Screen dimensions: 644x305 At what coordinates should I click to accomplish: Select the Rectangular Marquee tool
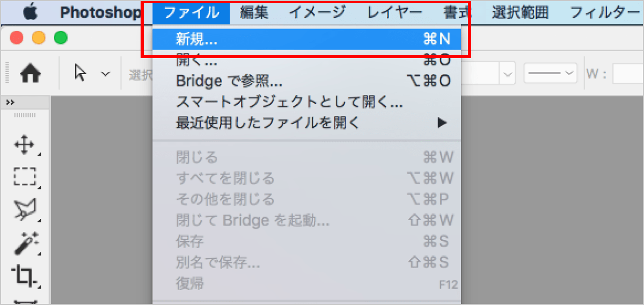[x=25, y=176]
